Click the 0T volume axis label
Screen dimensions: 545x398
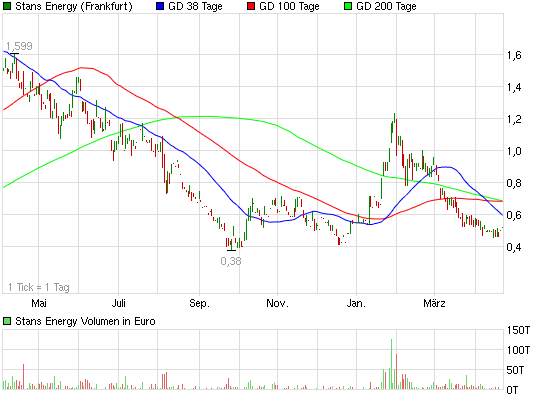[x=512, y=390]
